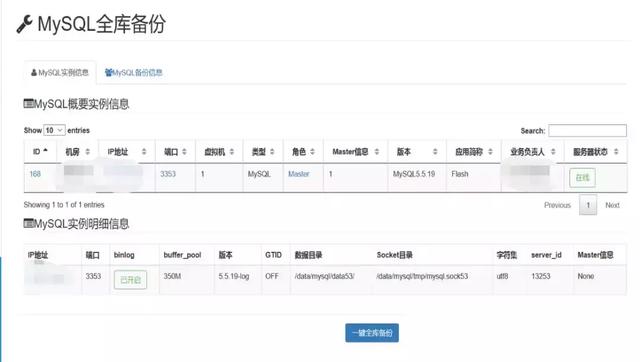
Task: Click the port 3353 link in summary table
Action: click(x=168, y=174)
